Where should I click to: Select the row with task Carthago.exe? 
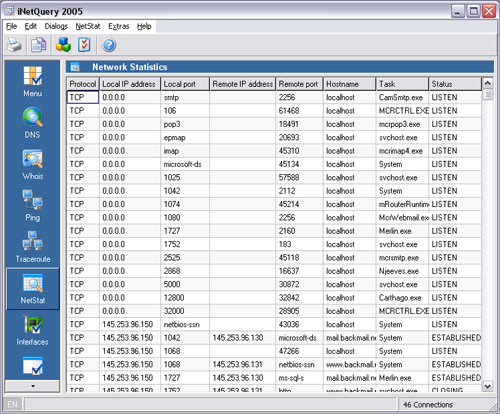click(274, 298)
